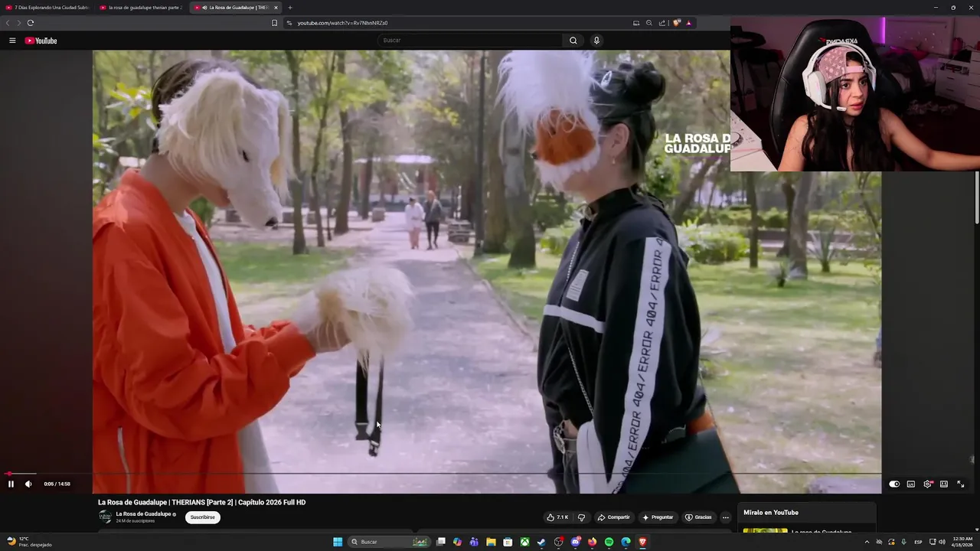Click the Suscribirse subscribe button
The height and width of the screenshot is (551, 980).
tap(203, 517)
